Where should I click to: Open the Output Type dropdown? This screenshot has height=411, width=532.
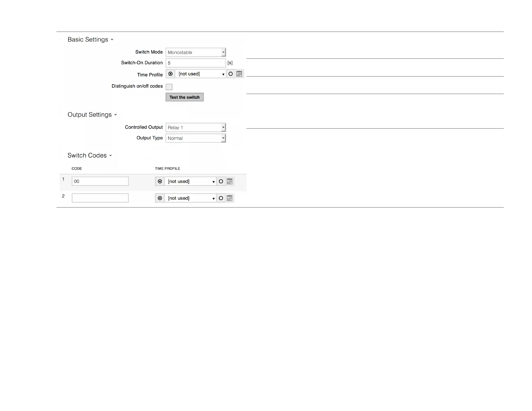pos(196,138)
